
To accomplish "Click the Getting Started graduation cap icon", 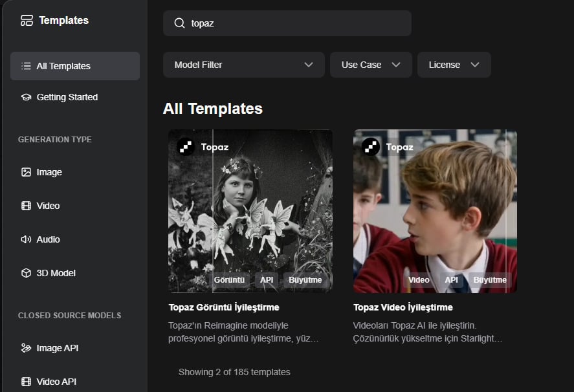I will tap(26, 97).
